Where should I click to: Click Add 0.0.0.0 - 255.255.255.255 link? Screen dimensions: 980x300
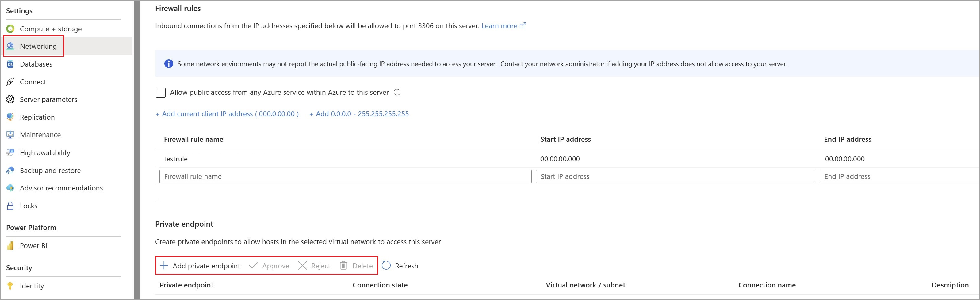tap(359, 114)
